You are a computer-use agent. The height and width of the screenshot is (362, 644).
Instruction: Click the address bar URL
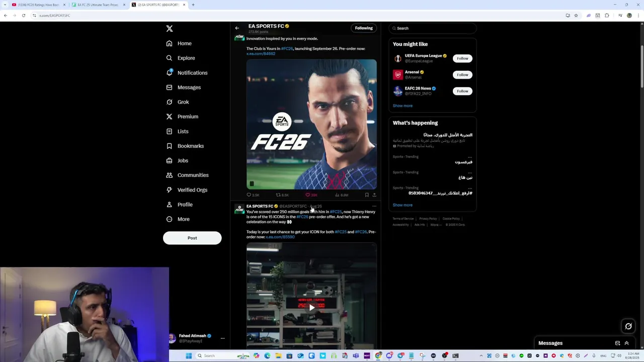[54, 16]
